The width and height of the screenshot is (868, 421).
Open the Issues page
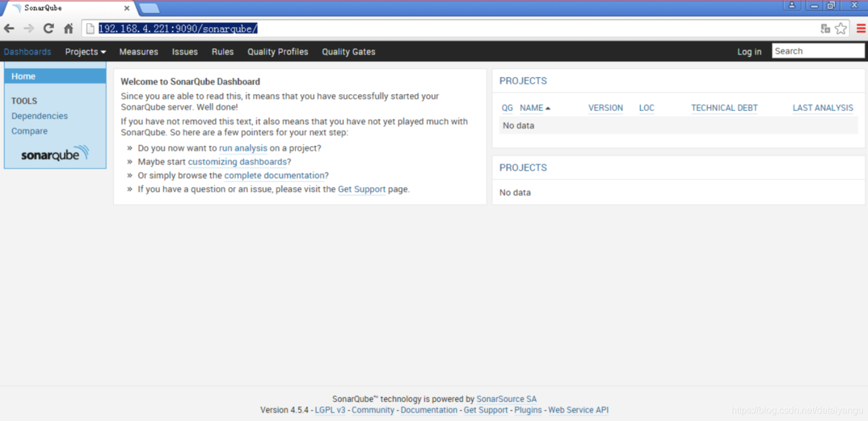coord(185,52)
